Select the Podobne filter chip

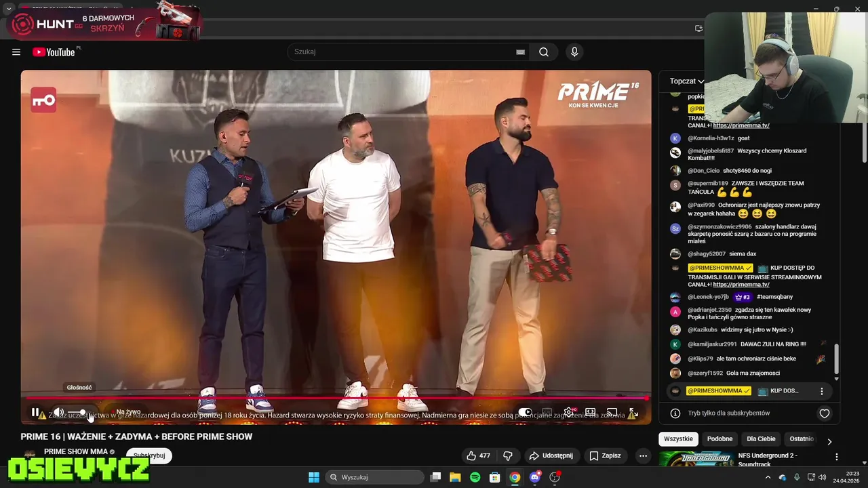pos(719,439)
